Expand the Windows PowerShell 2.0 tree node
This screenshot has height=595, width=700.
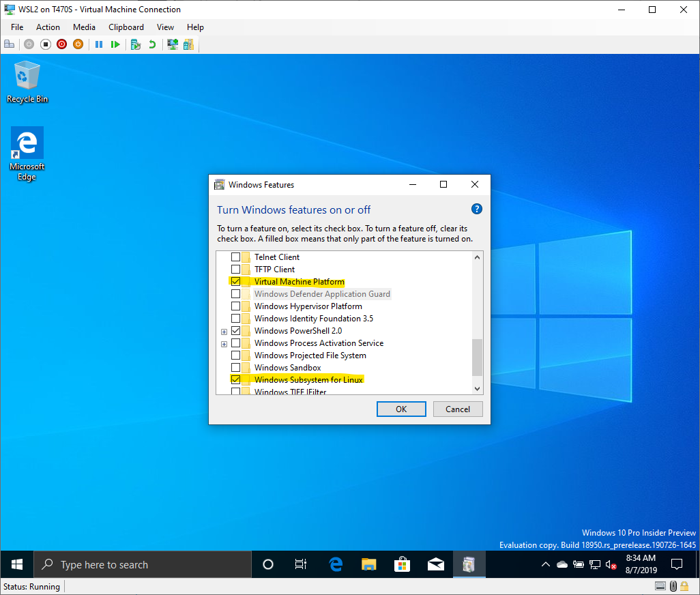224,331
